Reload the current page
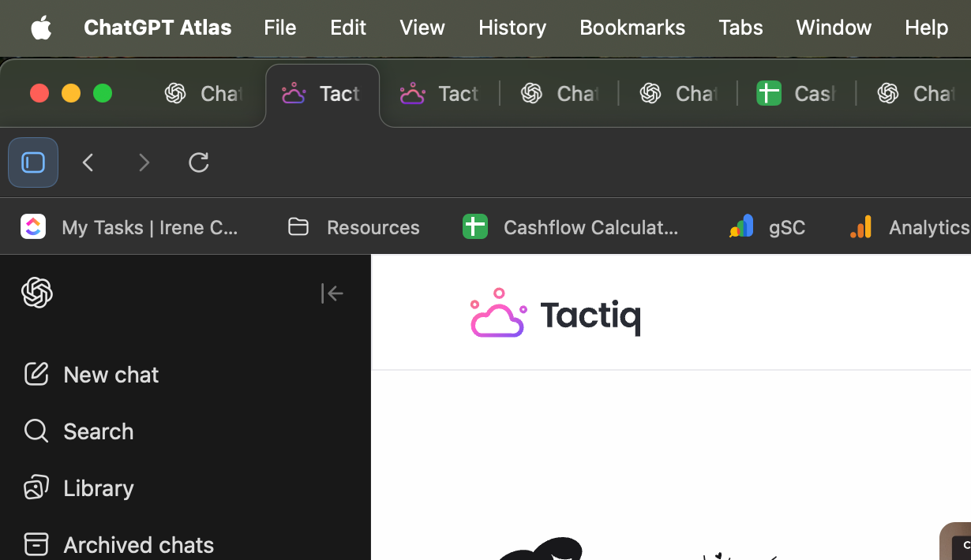The height and width of the screenshot is (560, 971). click(x=199, y=162)
